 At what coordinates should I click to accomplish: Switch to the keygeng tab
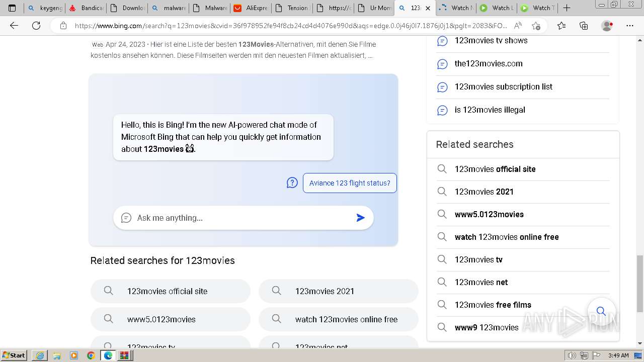[x=45, y=8]
